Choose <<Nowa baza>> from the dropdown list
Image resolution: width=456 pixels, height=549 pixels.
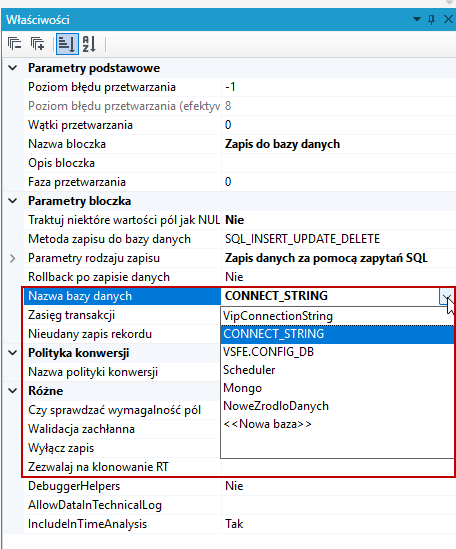tap(337, 424)
